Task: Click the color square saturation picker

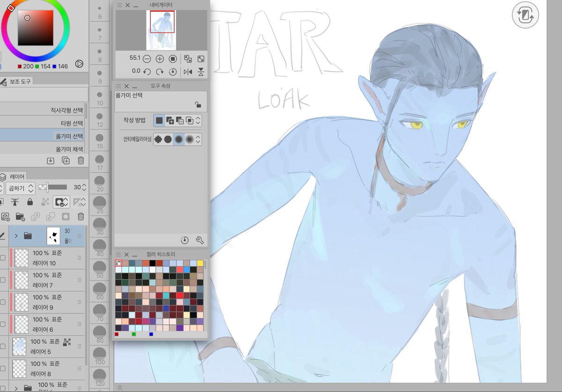Action: coord(36,28)
